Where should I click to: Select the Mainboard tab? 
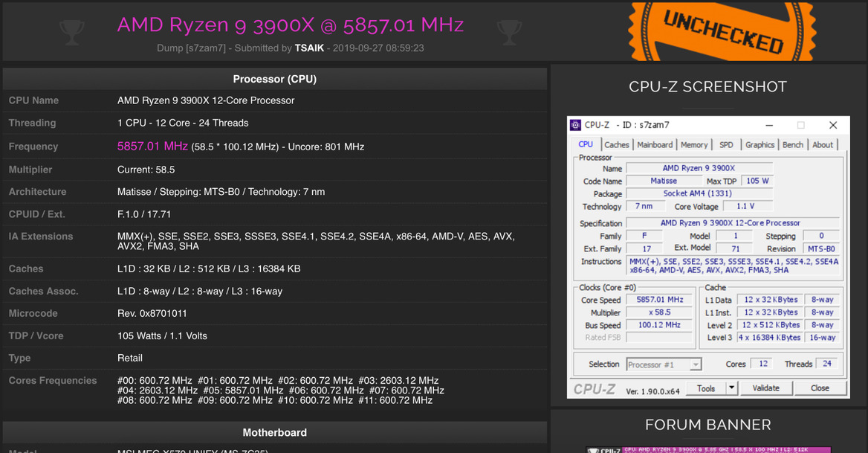tap(655, 145)
